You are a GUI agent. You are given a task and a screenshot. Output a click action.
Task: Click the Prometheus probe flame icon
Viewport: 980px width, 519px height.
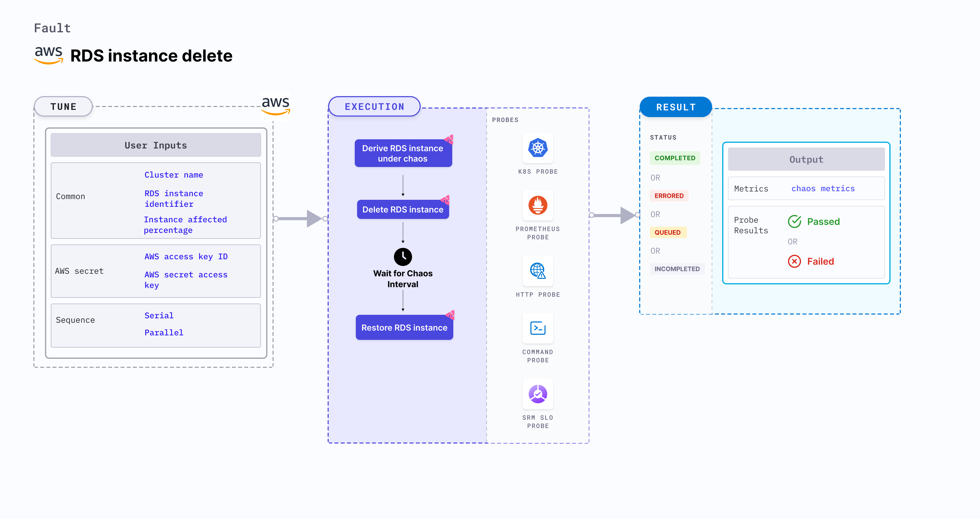(x=538, y=205)
